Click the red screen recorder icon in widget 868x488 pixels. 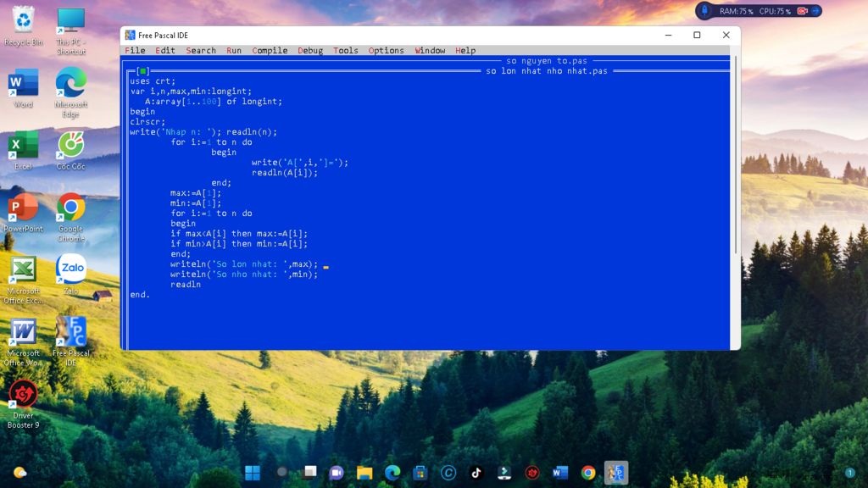pos(802,11)
